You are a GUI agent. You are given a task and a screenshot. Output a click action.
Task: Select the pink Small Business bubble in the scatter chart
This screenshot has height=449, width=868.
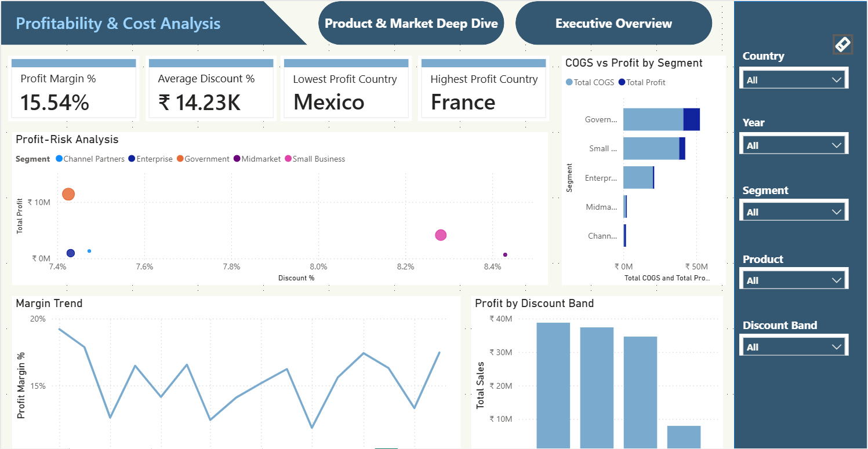441,235
